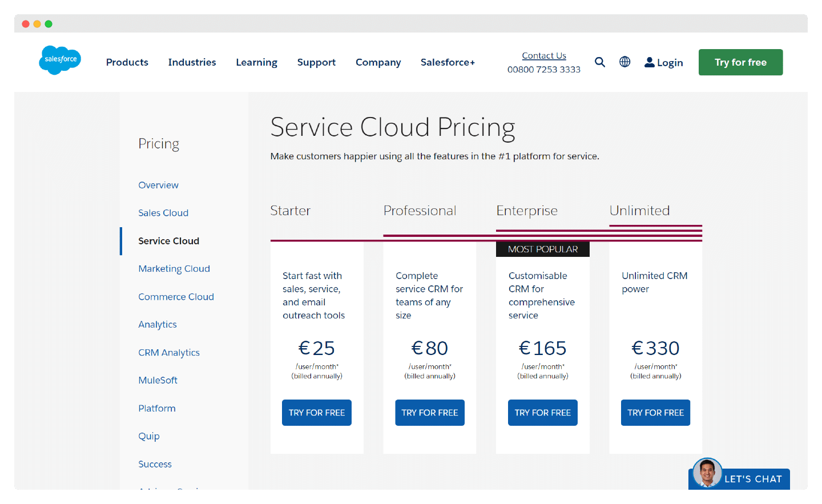Click Try For Free under Enterprise €165
The image size is (822, 504).
[543, 413]
